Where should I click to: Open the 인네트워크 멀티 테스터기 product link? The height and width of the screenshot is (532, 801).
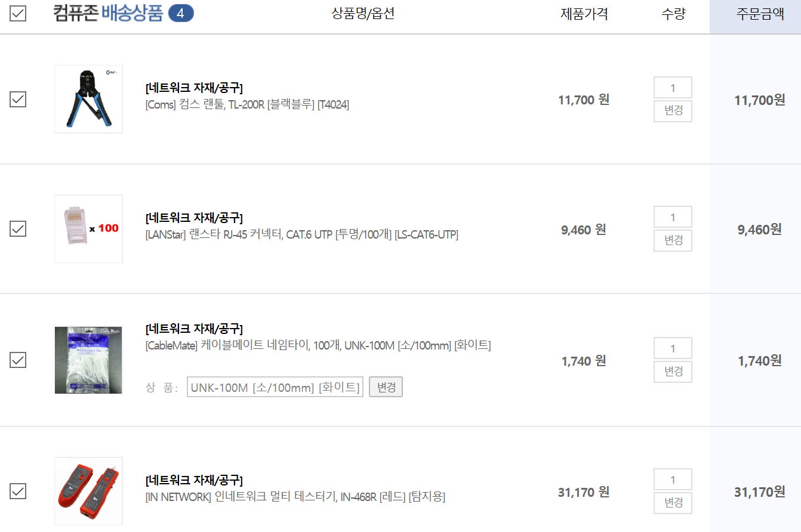295,497
